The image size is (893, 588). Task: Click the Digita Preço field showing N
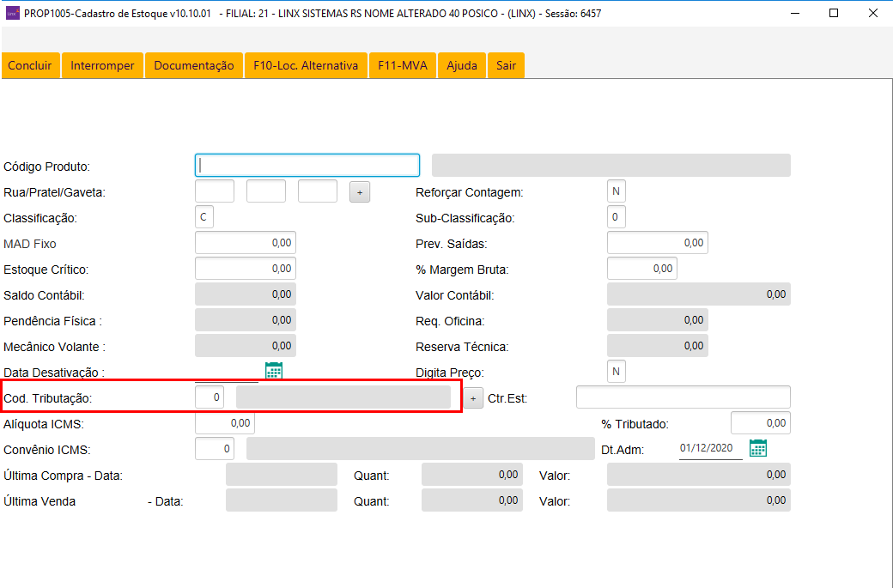click(617, 372)
